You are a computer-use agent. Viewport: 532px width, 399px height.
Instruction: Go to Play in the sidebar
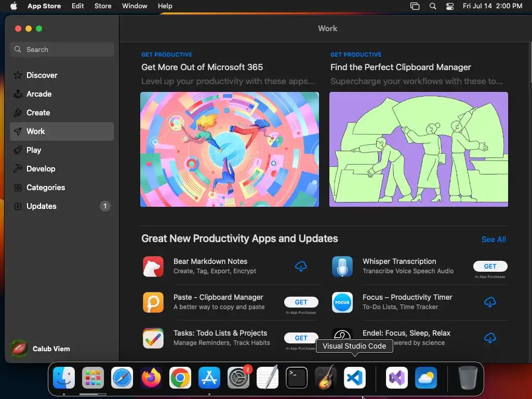pyautogui.click(x=62, y=150)
